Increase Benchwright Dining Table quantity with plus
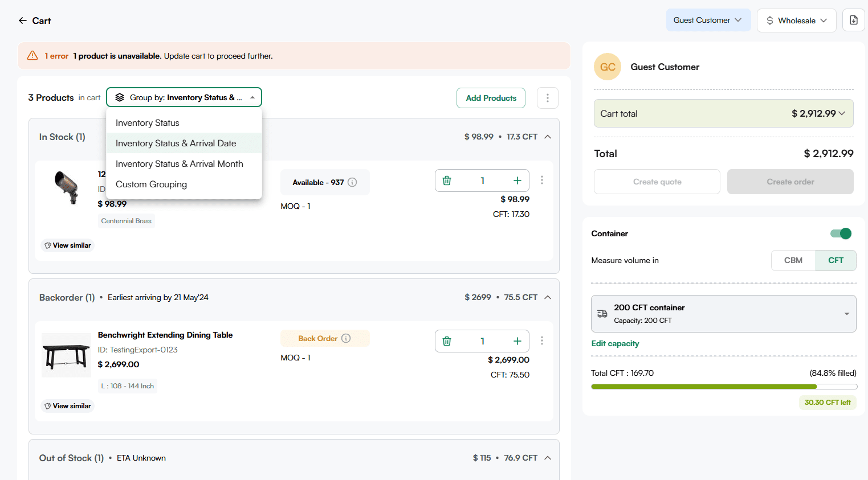This screenshot has height=480, width=868. coord(517,341)
